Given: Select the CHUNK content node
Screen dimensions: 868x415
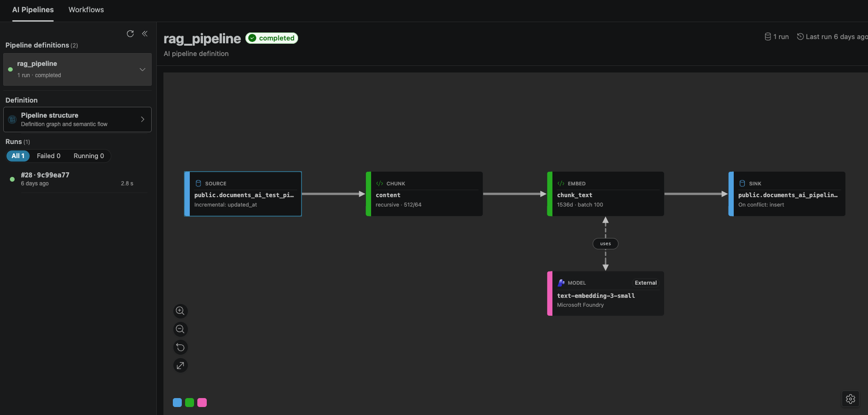Looking at the screenshot, I should [424, 194].
